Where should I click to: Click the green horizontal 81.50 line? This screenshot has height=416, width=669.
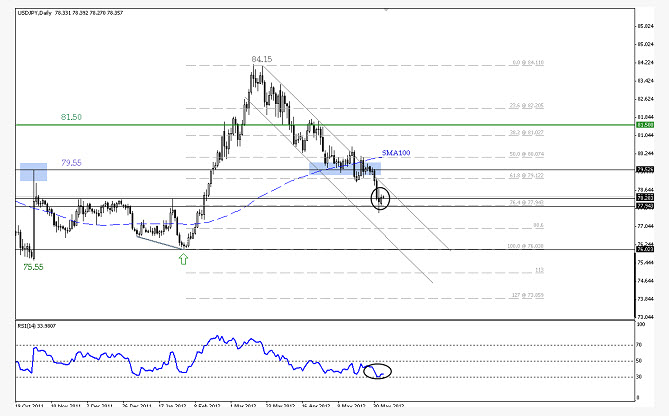pos(325,125)
